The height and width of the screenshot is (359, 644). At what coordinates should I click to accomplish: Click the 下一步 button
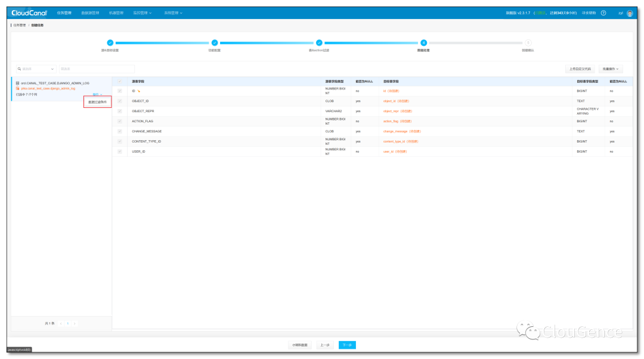(347, 345)
